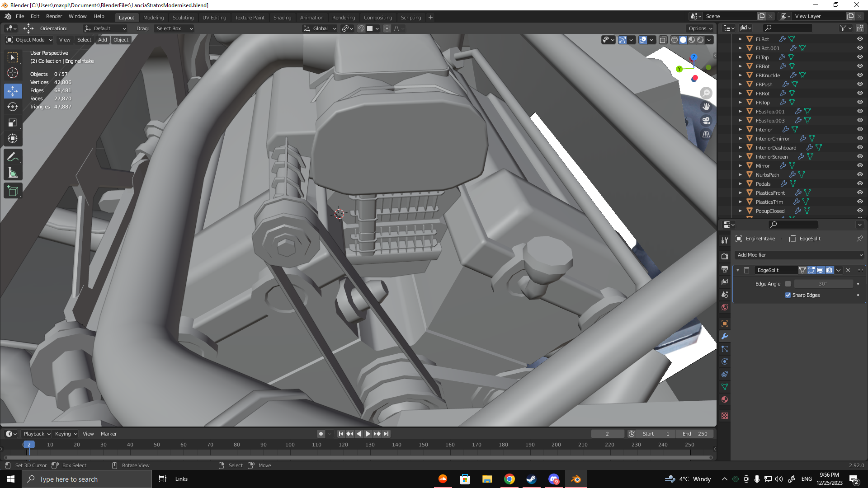
Task: Open Object Data properties tab
Action: tap(725, 387)
